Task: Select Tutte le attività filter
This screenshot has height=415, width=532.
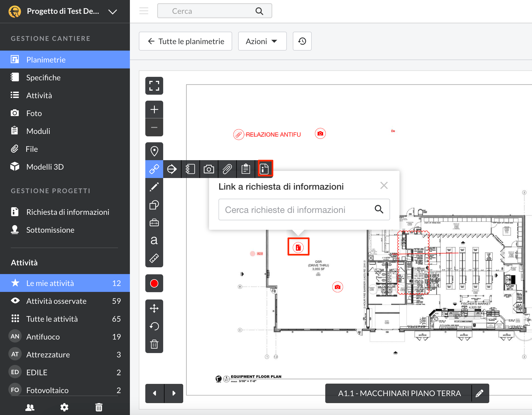Action: pos(65,319)
